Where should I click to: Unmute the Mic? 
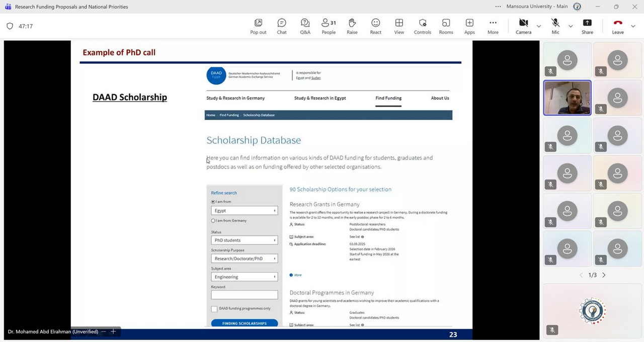click(x=555, y=26)
